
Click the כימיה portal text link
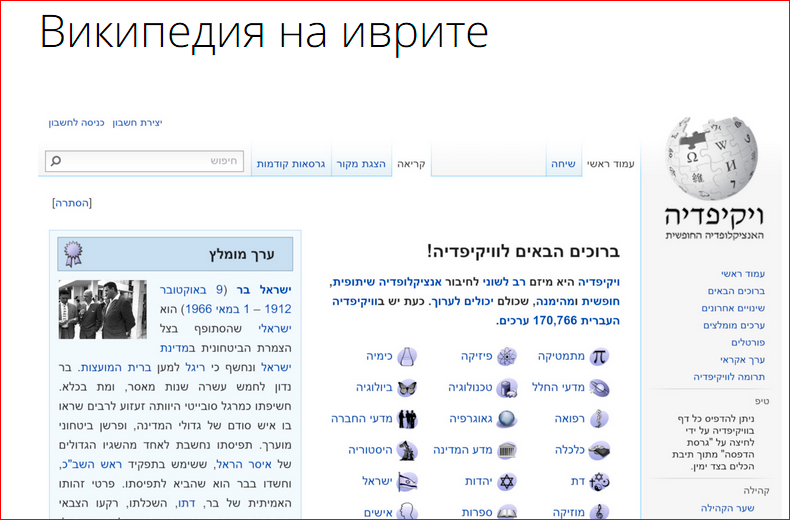[x=379, y=356]
